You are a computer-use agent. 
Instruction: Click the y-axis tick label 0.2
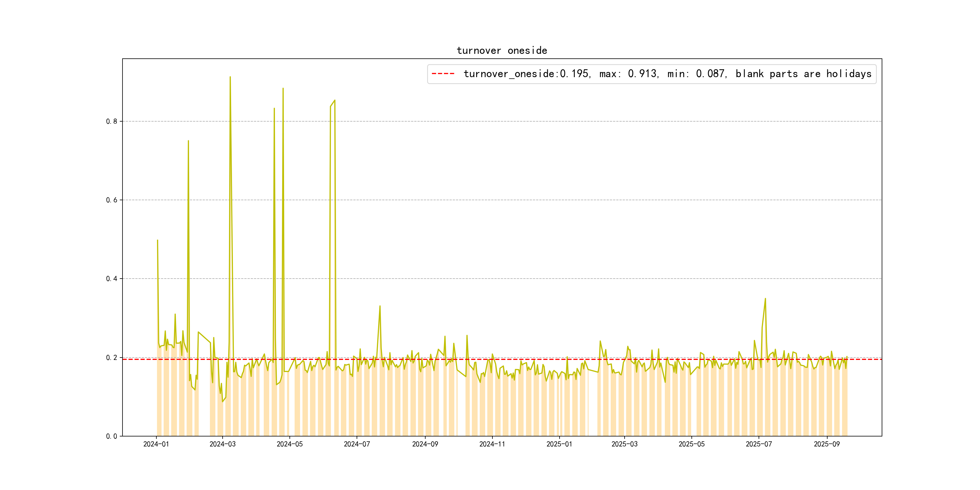pyautogui.click(x=112, y=358)
